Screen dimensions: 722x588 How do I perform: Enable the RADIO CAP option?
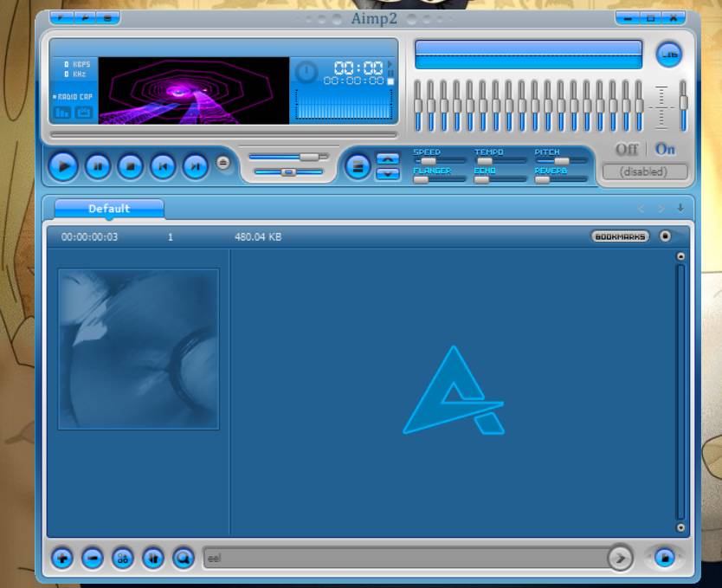coord(73,97)
